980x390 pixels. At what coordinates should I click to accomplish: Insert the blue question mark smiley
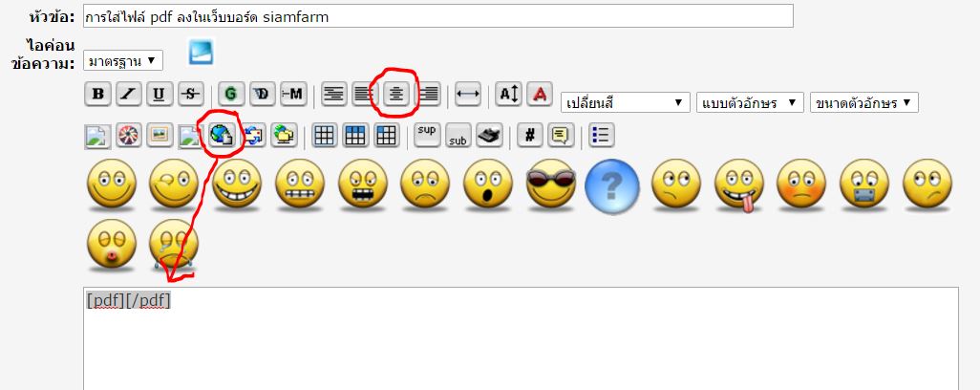612,185
